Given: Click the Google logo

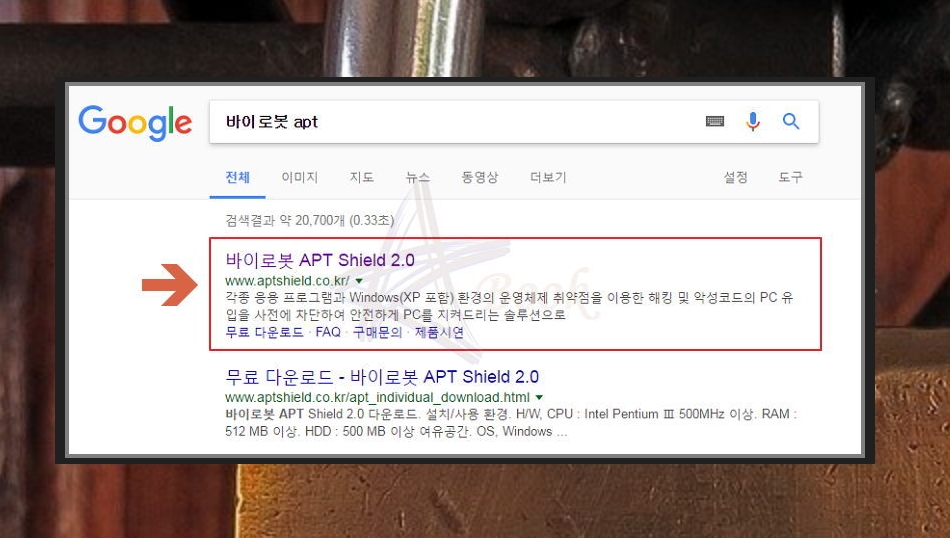Looking at the screenshot, I should (135, 122).
